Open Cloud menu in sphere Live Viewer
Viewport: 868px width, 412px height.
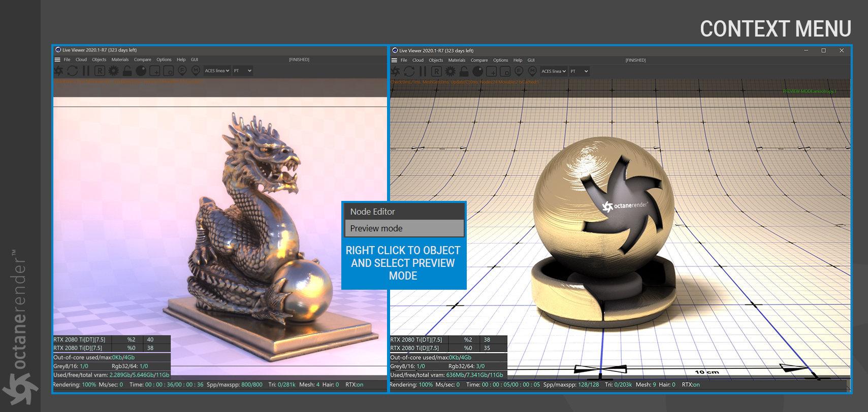[x=418, y=60]
